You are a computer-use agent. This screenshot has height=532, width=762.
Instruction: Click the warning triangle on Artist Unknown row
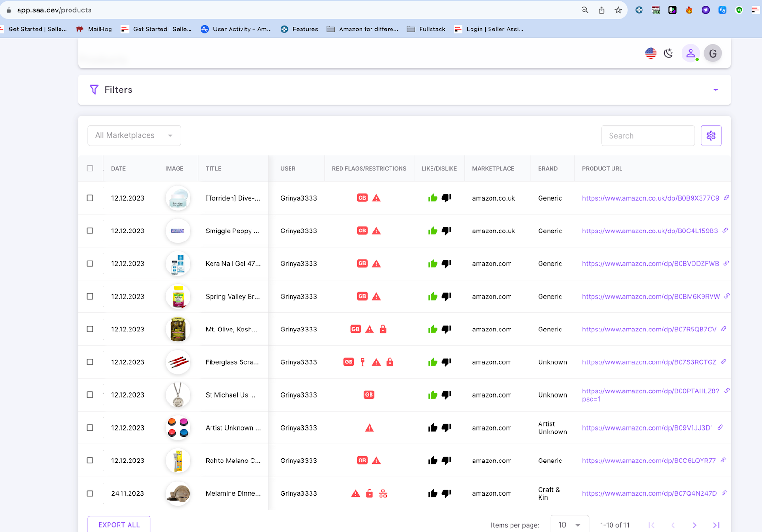click(x=370, y=427)
